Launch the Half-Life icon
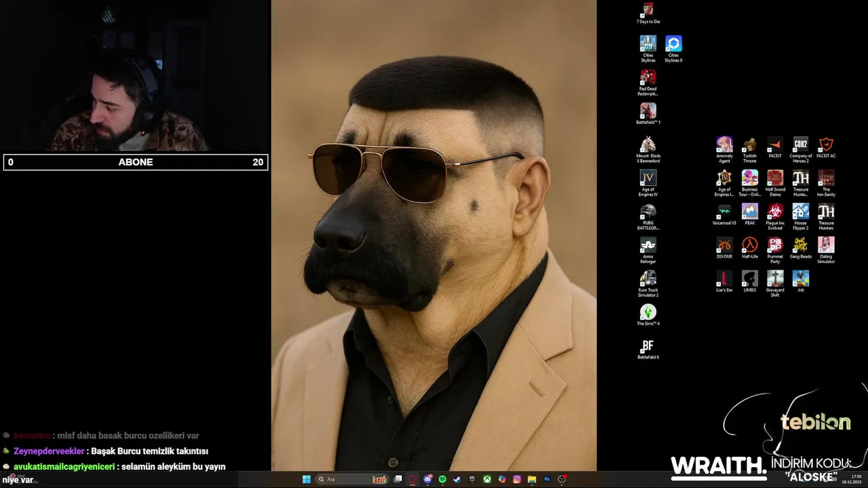 coord(749,248)
